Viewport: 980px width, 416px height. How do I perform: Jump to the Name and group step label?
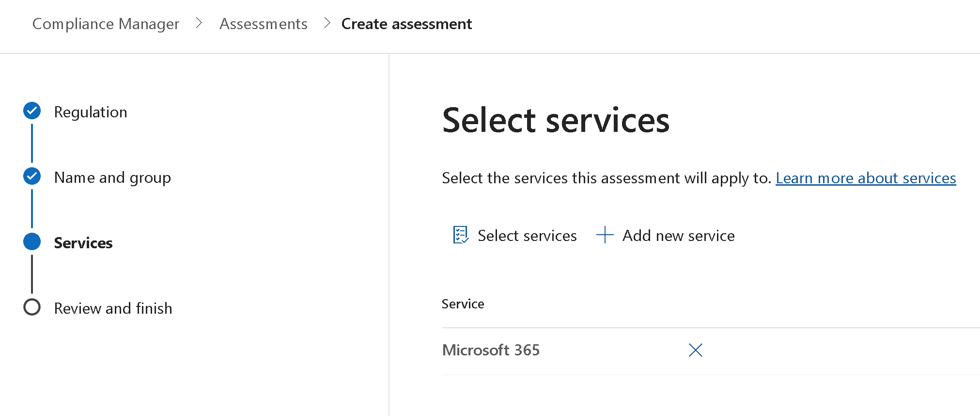pos(112,177)
